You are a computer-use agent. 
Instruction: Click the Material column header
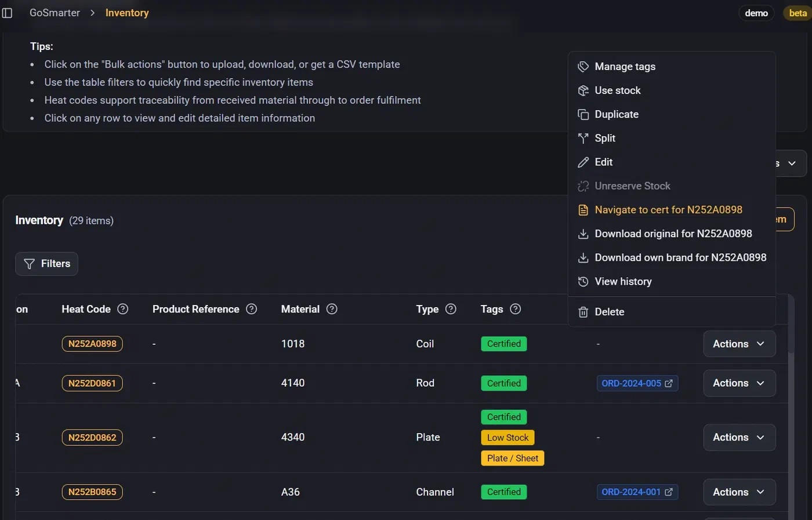300,309
